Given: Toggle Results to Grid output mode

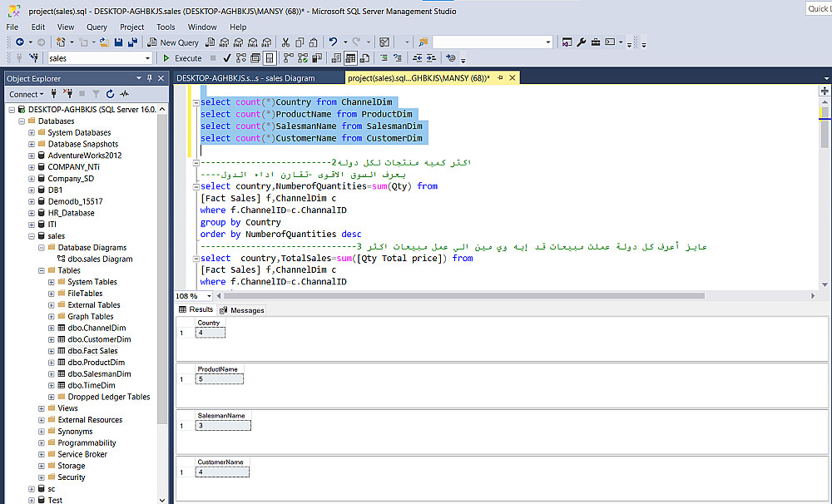Looking at the screenshot, I should pyautogui.click(x=350, y=58).
